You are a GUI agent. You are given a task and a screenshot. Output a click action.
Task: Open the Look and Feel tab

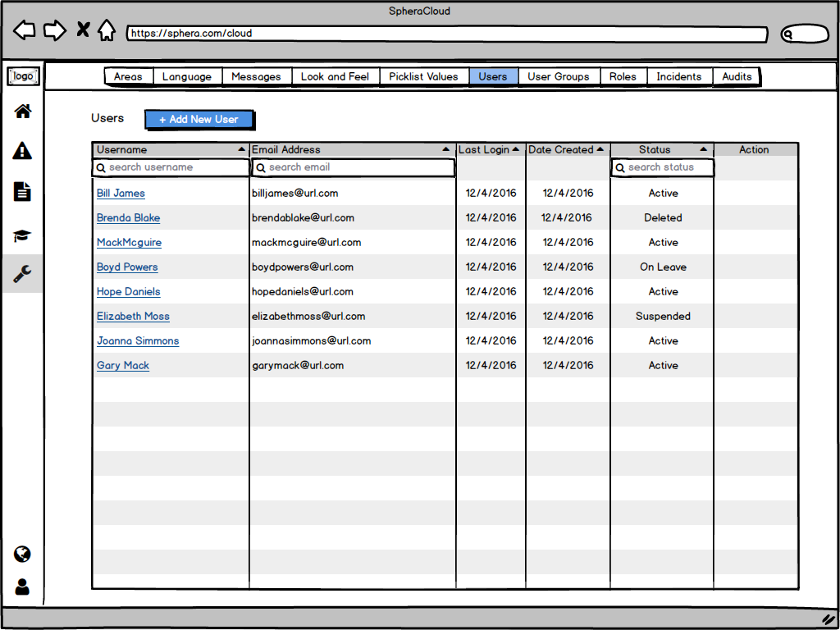click(x=336, y=76)
